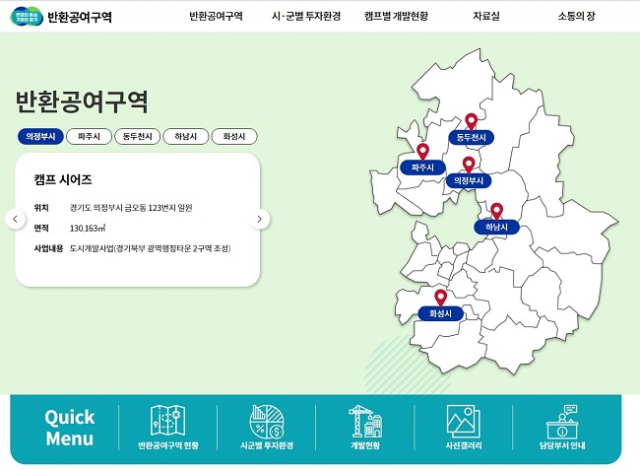Image resolution: width=640 pixels, height=470 pixels.
Task: Click the map pin above 의정부시
Action: click(469, 165)
